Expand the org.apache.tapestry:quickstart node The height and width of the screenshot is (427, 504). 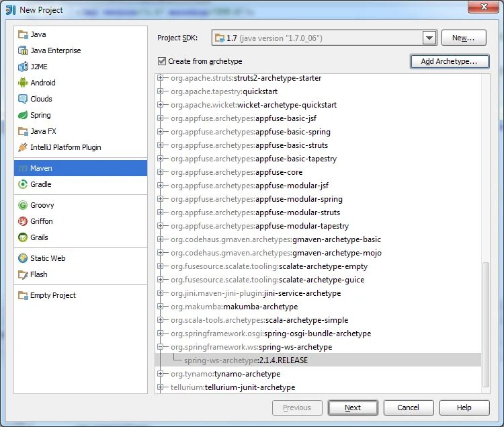pyautogui.click(x=160, y=91)
